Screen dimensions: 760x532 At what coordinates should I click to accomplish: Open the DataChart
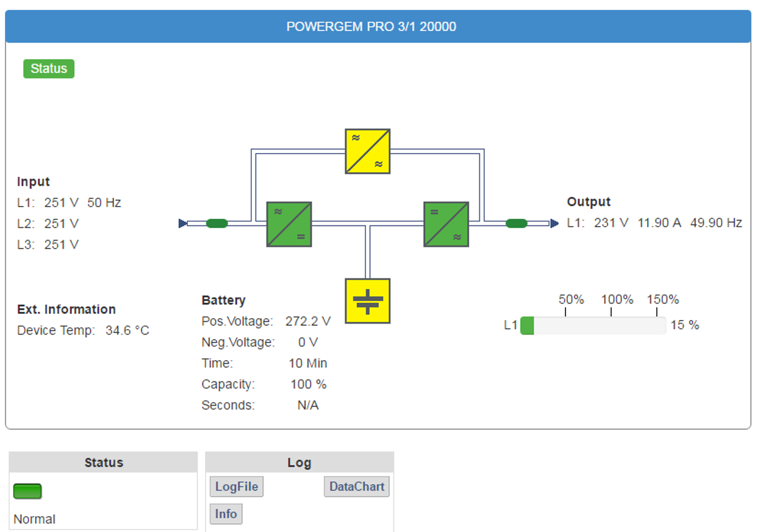click(357, 487)
